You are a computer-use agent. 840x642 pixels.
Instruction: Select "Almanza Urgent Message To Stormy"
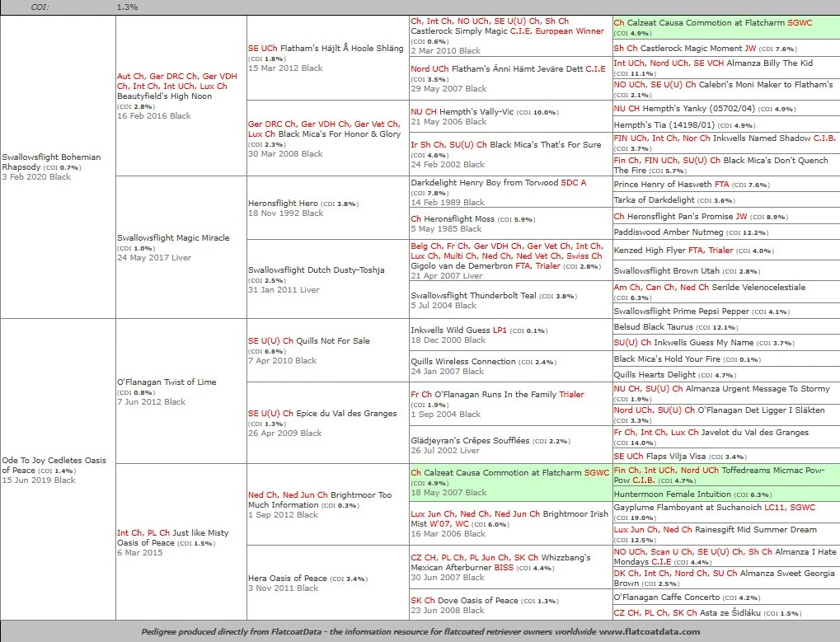[758, 389]
